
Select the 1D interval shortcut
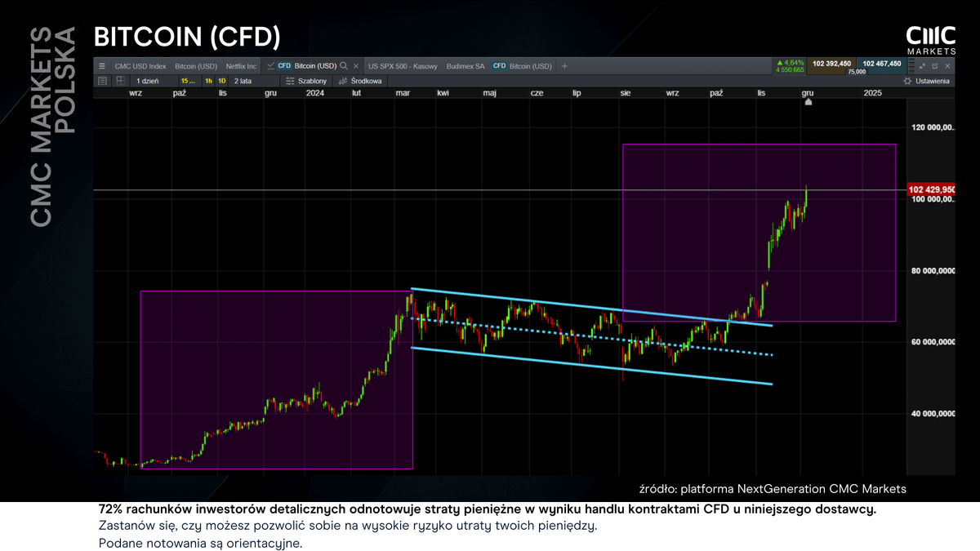(221, 81)
